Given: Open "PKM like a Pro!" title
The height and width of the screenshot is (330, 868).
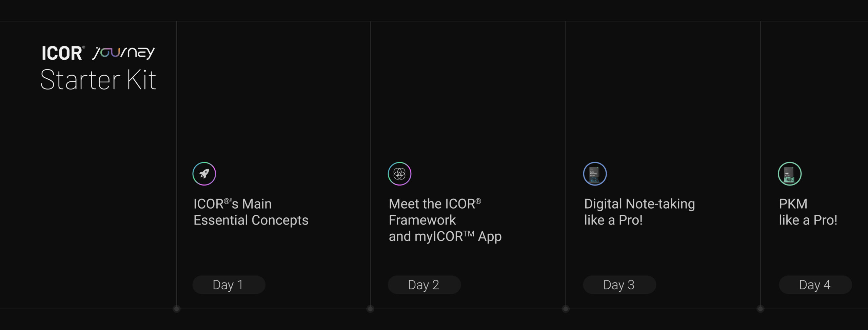Looking at the screenshot, I should pyautogui.click(x=808, y=212).
